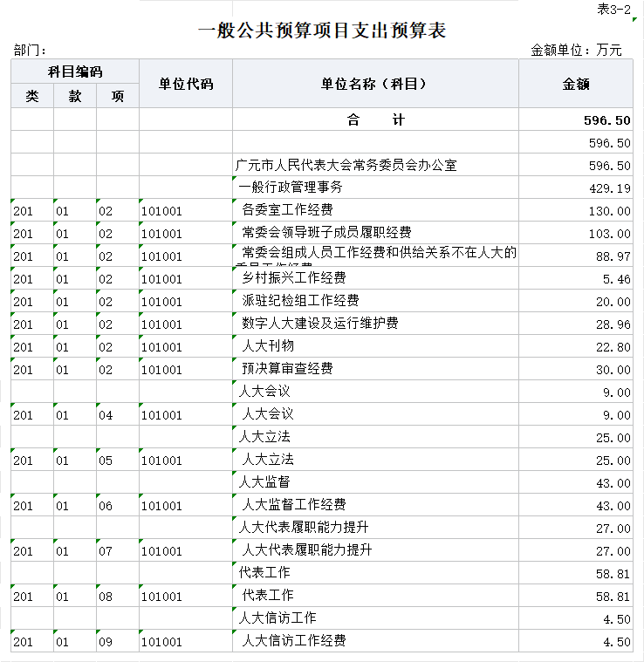Select the 单位代码 header cell
This screenshot has width=644, height=662.
point(185,84)
